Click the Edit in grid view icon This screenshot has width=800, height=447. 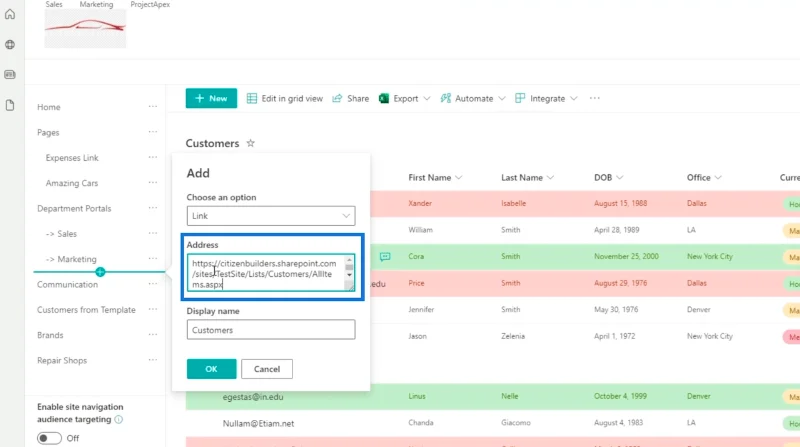252,98
